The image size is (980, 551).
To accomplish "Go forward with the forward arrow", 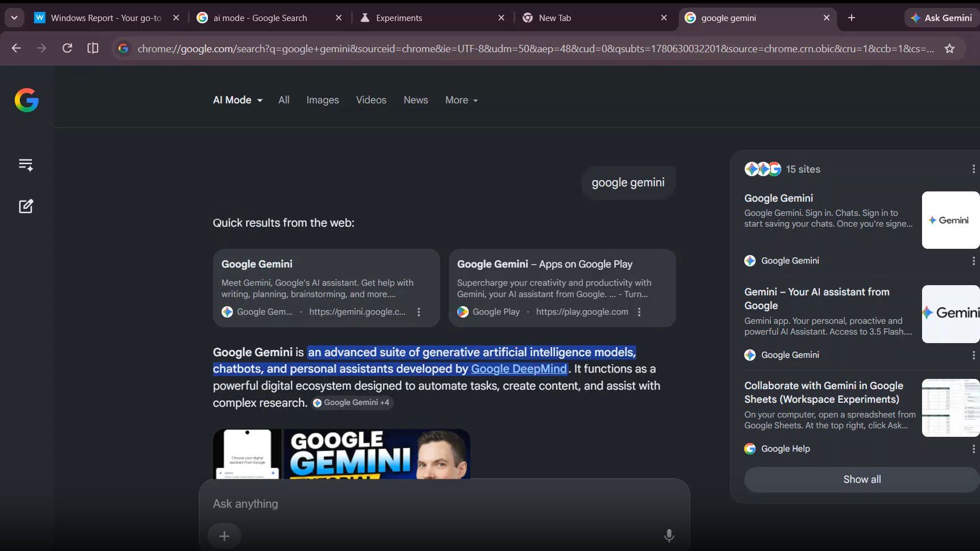I will [41, 48].
